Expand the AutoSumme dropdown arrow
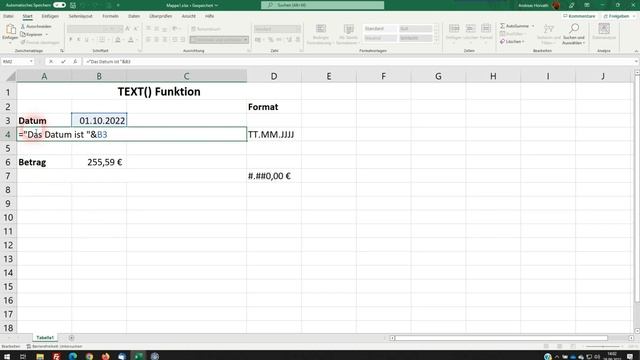The width and height of the screenshot is (640, 360). (533, 26)
